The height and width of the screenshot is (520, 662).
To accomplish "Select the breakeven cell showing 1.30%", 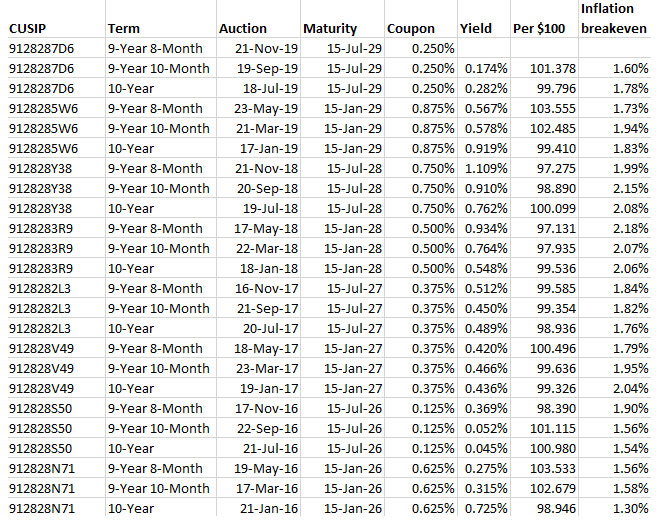I will 619,508.
